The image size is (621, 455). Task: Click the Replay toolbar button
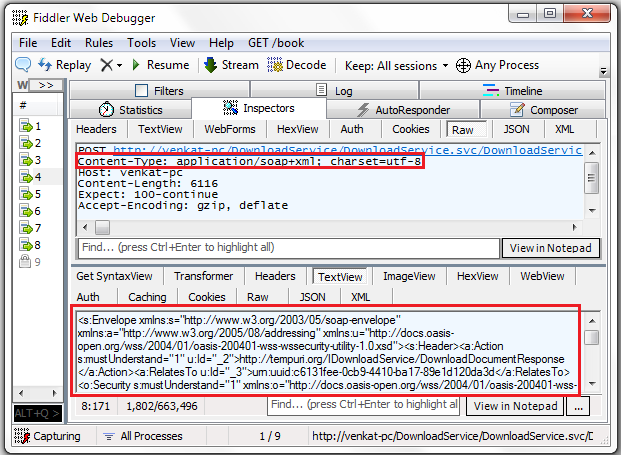tap(65, 65)
